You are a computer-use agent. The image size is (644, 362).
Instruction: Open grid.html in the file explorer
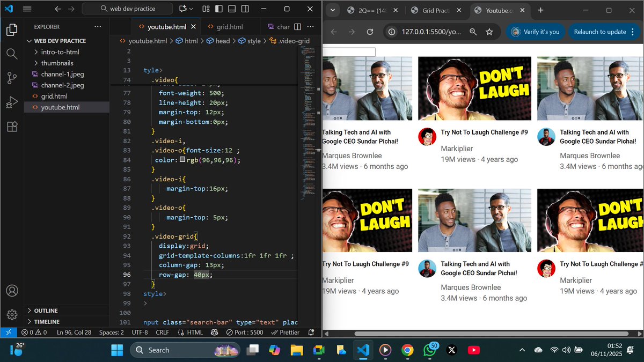pyautogui.click(x=54, y=96)
